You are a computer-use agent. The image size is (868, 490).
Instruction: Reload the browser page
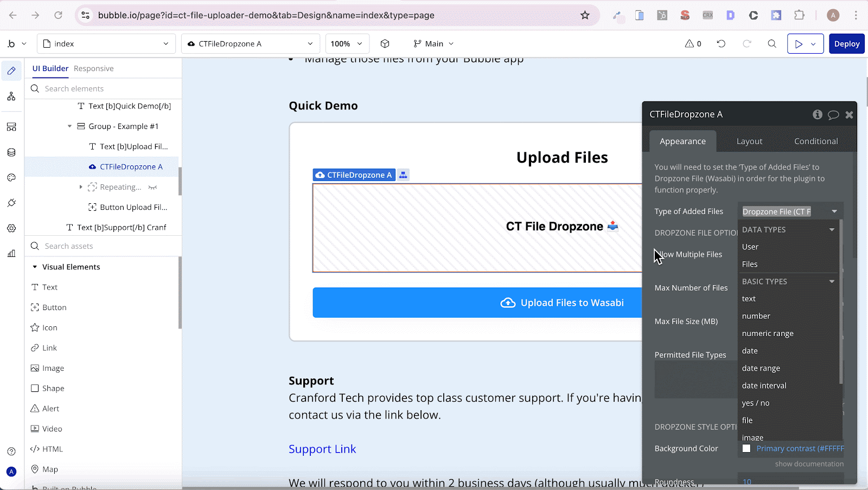point(58,15)
